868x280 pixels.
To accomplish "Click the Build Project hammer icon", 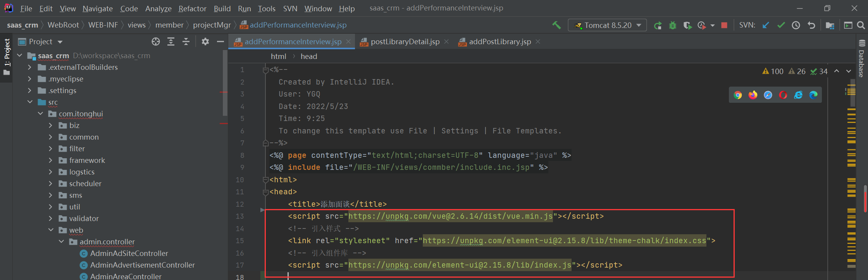I will coord(556,25).
